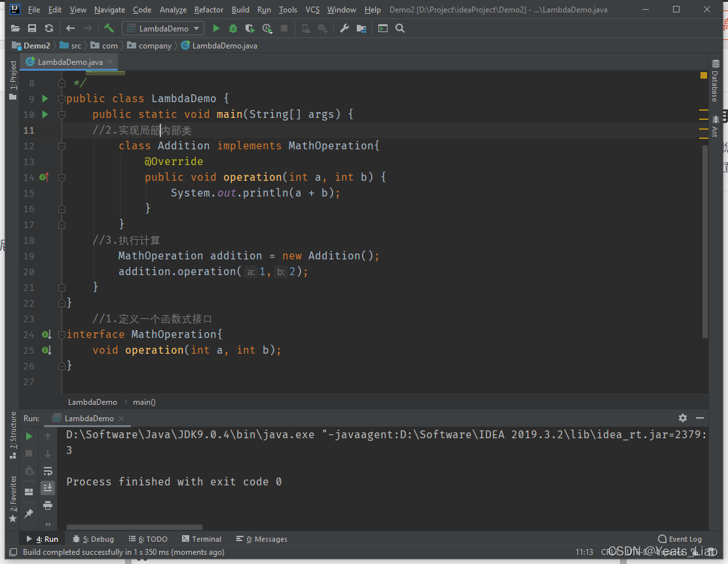Click the Save All disk icon
Image resolution: width=728 pixels, height=564 pixels.
pyautogui.click(x=32, y=29)
